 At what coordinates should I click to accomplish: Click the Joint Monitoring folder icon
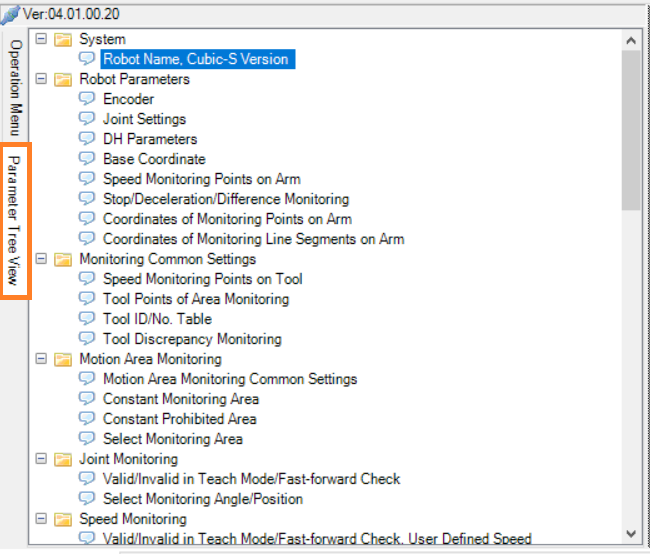(x=63, y=459)
